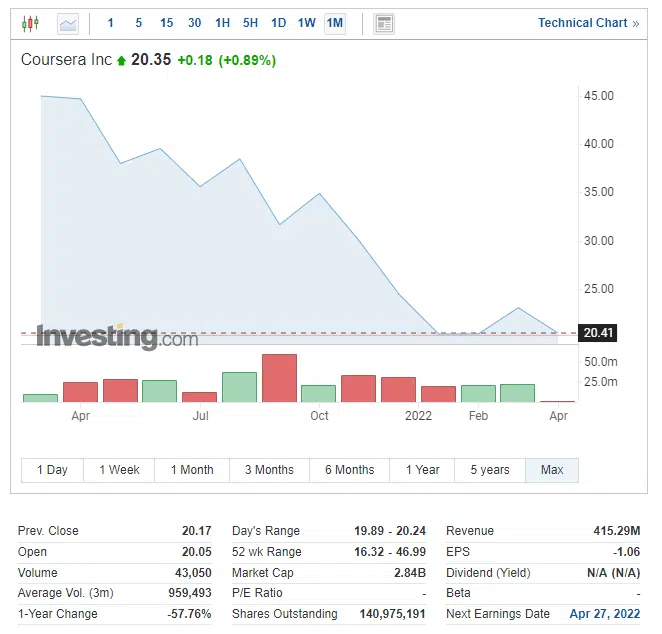Choose the 5H interval
Screen dimensions: 662x634
[x=250, y=23]
